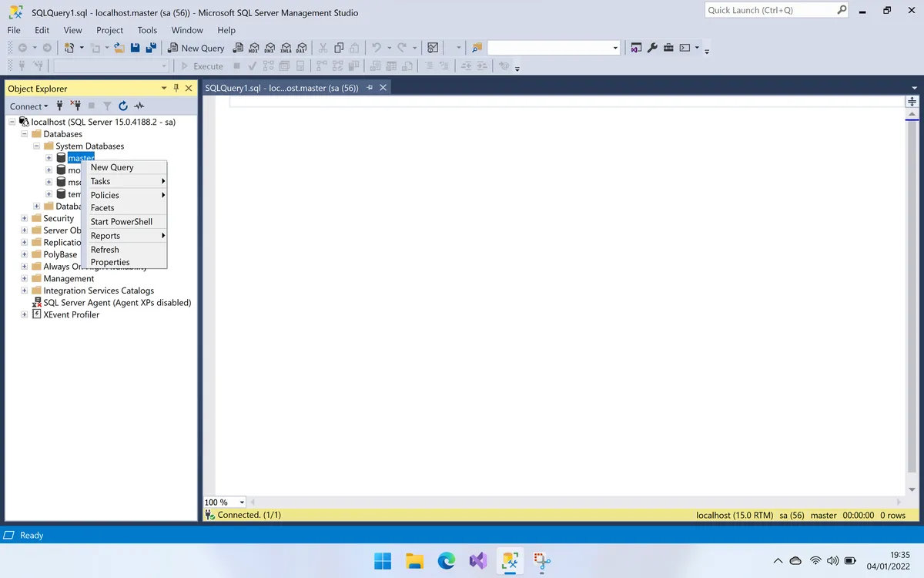Open the Help menu
The image size is (924, 578).
click(x=226, y=30)
